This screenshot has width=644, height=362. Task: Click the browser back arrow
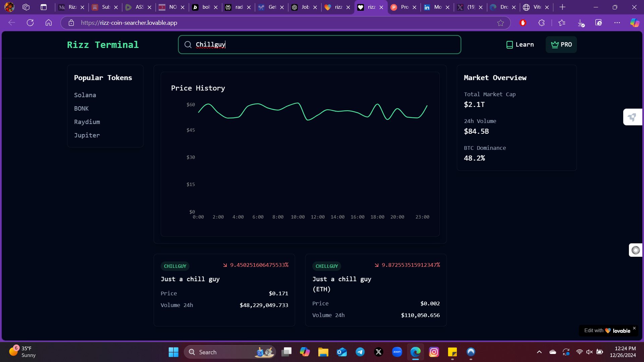click(x=12, y=23)
